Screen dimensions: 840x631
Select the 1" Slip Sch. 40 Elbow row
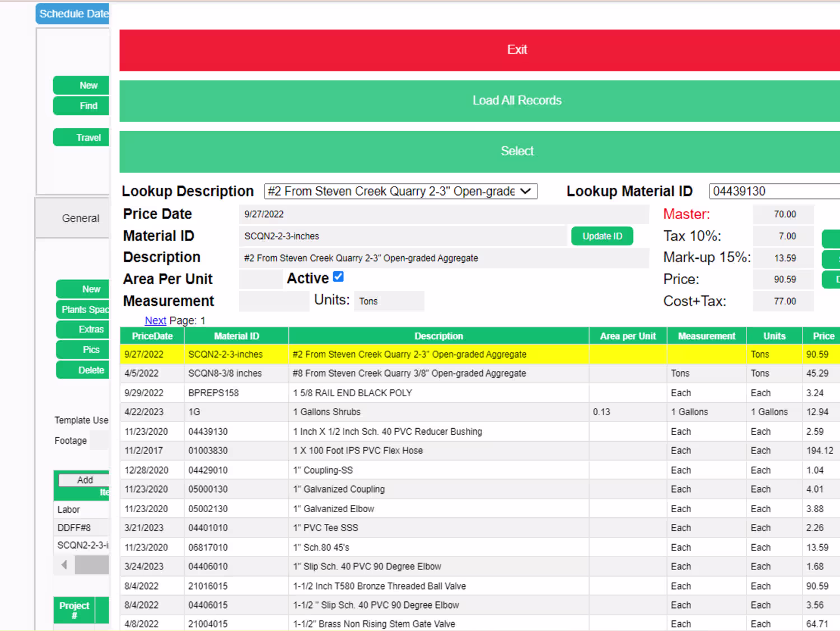point(480,567)
